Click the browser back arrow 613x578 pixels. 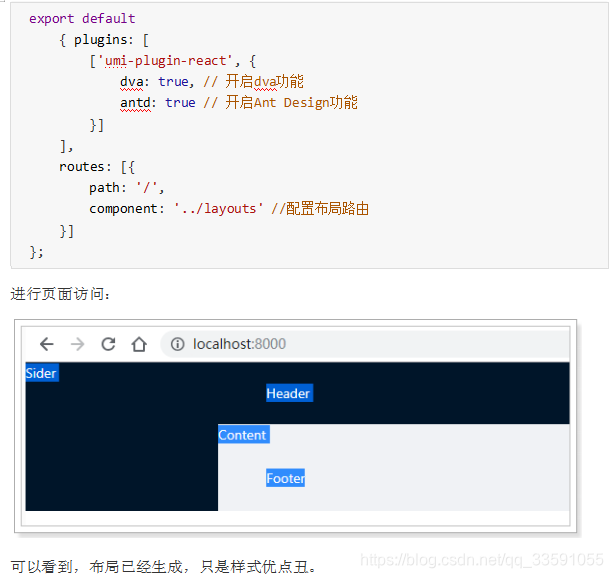(x=47, y=344)
